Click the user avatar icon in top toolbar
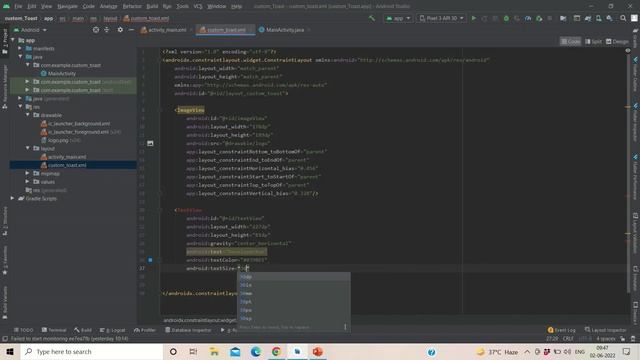 point(634,18)
